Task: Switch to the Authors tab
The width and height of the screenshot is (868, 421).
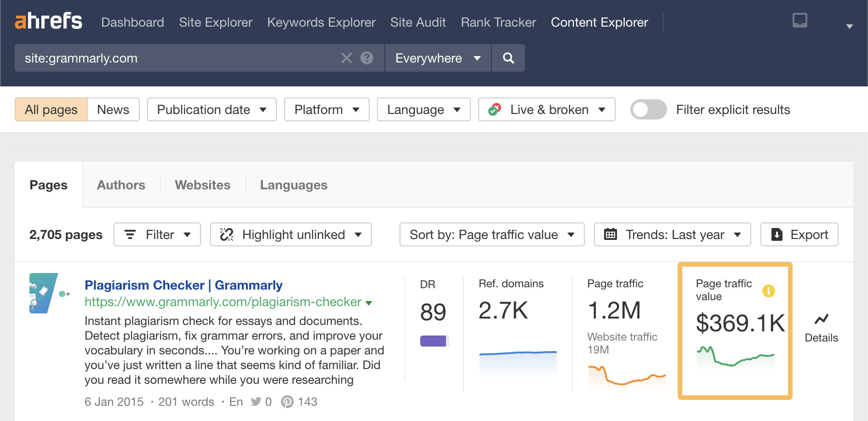Action: pos(120,185)
